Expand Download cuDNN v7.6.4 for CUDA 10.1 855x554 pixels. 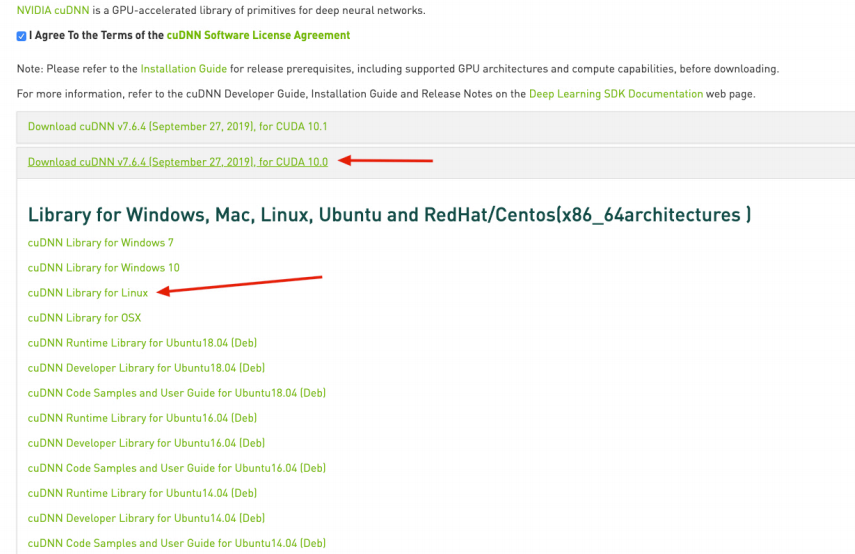(177, 127)
